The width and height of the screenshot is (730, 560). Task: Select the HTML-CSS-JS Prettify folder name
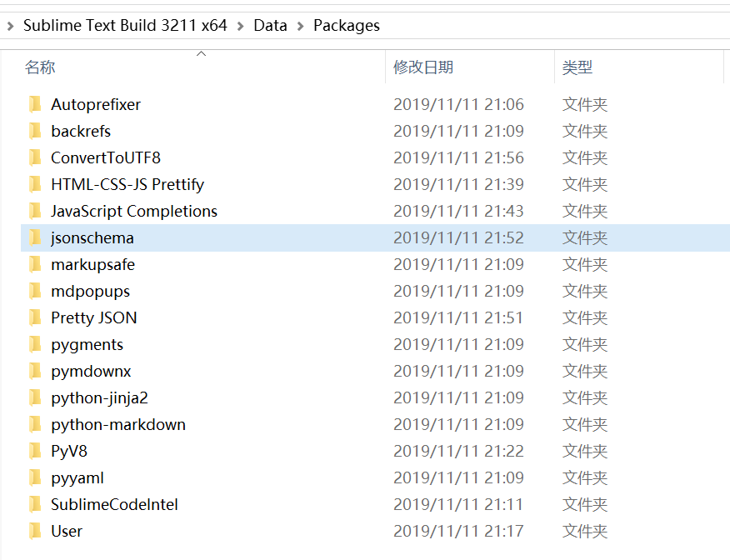[127, 185]
